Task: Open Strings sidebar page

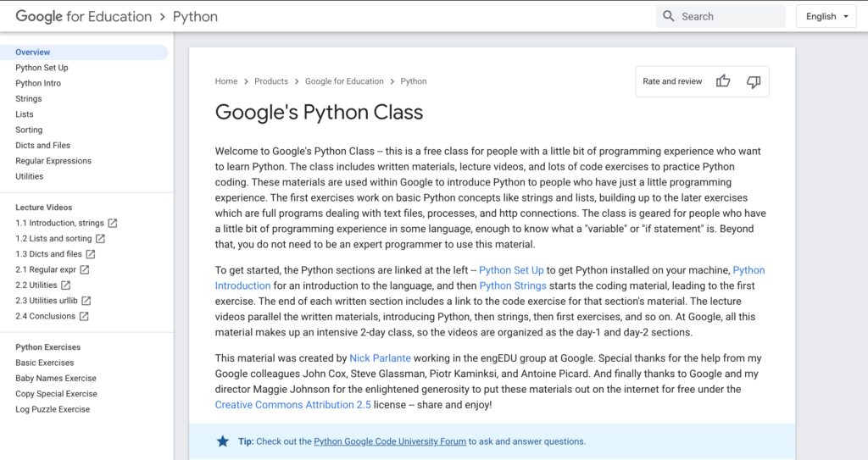Action: (29, 98)
